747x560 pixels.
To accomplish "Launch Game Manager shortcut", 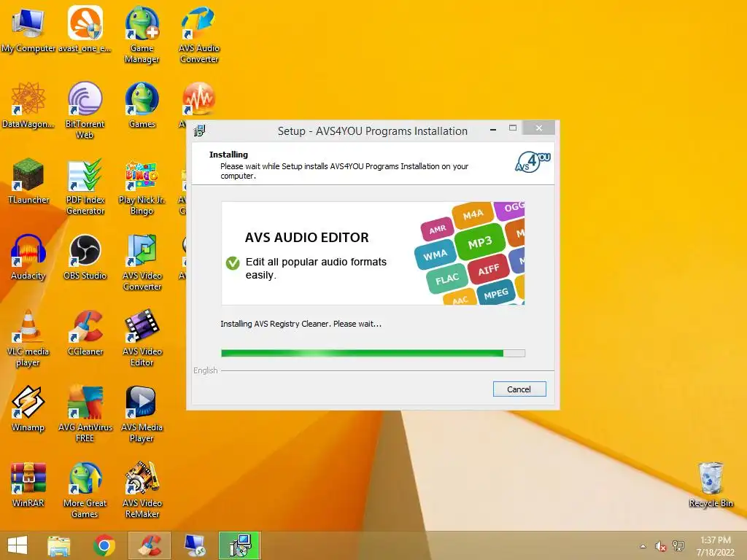I will click(x=142, y=35).
